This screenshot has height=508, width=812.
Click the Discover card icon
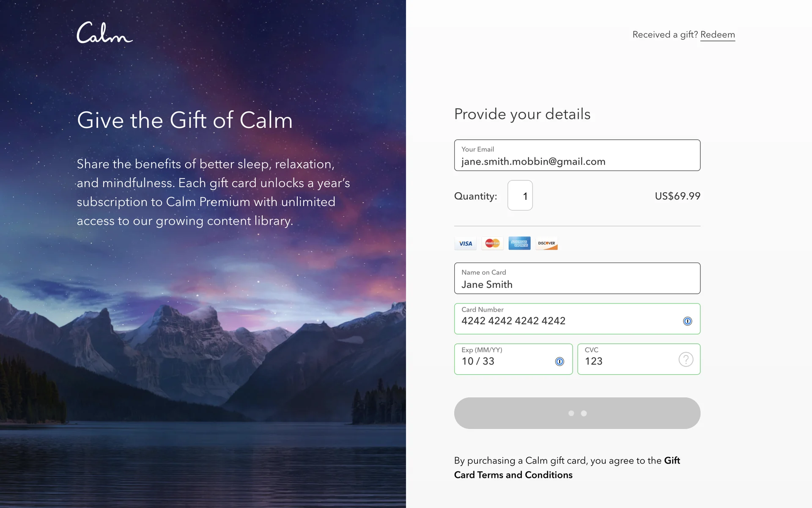[x=546, y=243]
